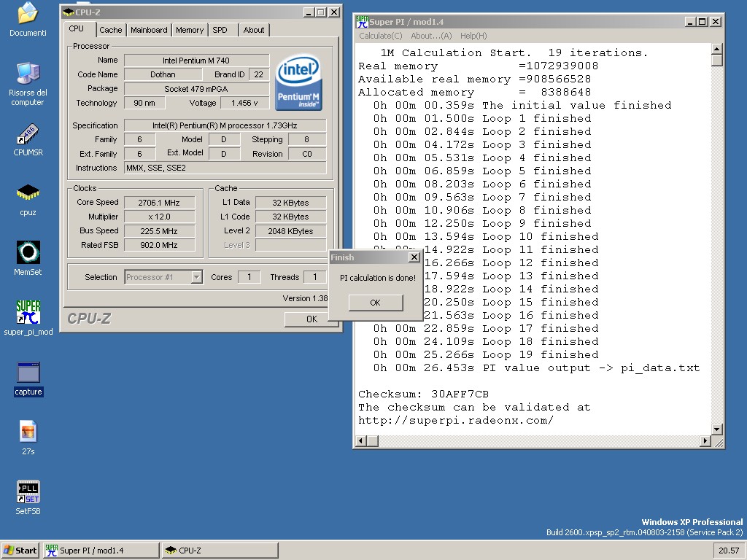Click the Multiplier x 12.0 field
This screenshot has height=560, width=747.
click(159, 217)
